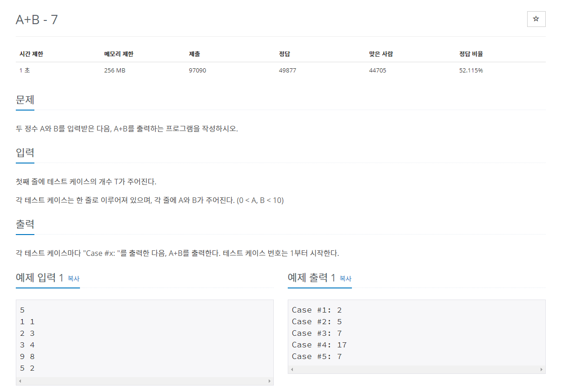Select the 출력 section heading
Viewport: 569px width, 392px height.
(x=25, y=224)
